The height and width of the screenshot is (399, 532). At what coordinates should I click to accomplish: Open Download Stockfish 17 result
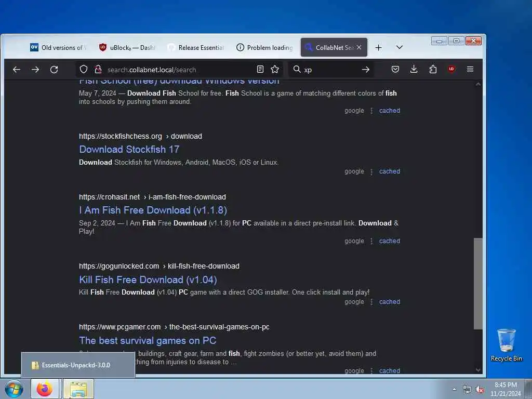(129, 149)
